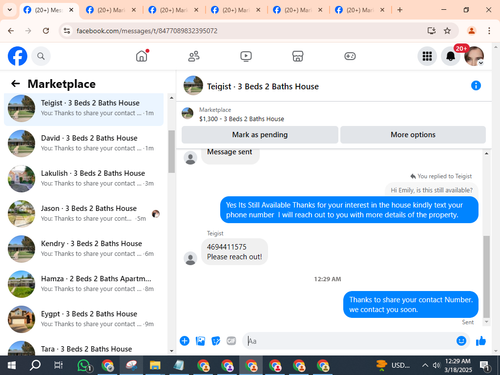This screenshot has height=375, width=500.
Task: Click the conversation list scroll down arrow
Action: pos(171,351)
